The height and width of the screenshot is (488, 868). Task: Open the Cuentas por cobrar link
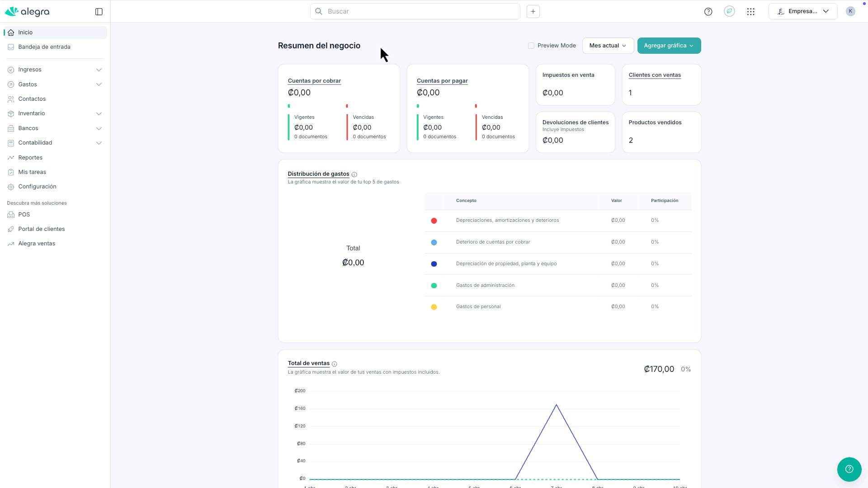(x=314, y=81)
